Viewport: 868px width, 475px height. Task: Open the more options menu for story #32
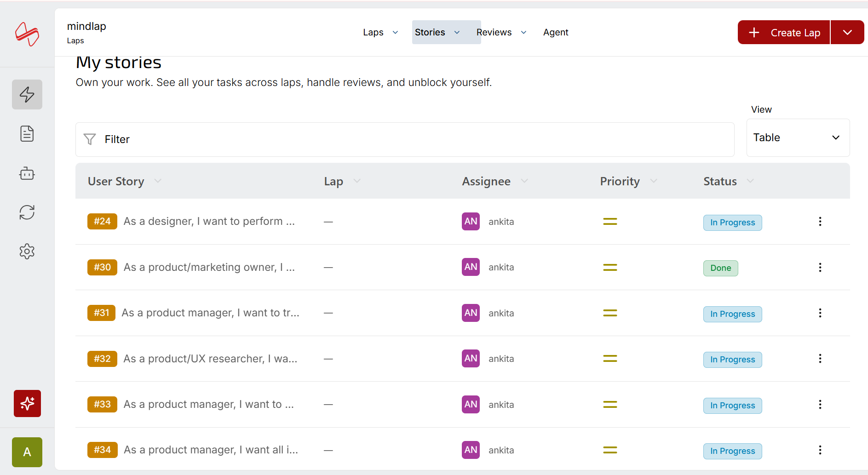click(x=820, y=359)
